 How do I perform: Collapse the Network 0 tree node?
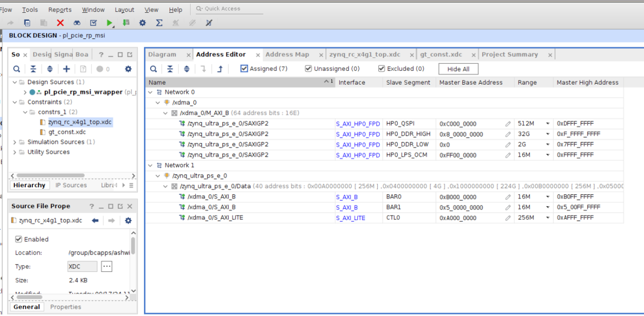point(151,92)
